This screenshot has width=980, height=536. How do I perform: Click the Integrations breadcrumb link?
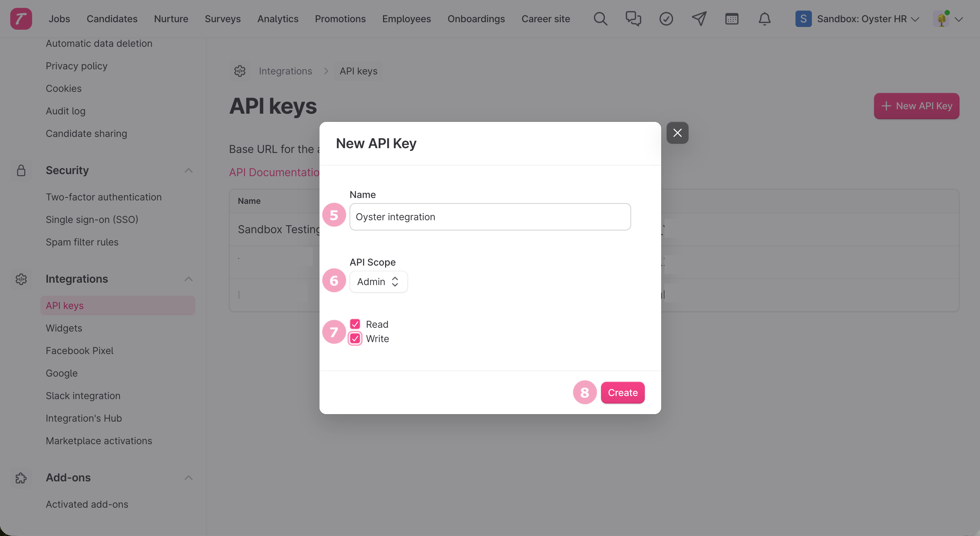(285, 71)
